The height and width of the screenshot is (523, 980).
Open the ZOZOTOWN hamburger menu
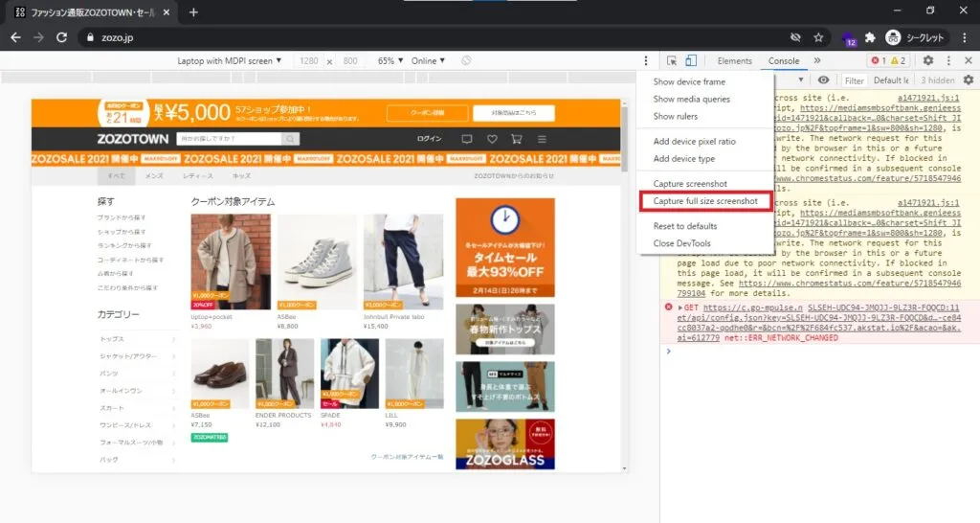(x=542, y=139)
